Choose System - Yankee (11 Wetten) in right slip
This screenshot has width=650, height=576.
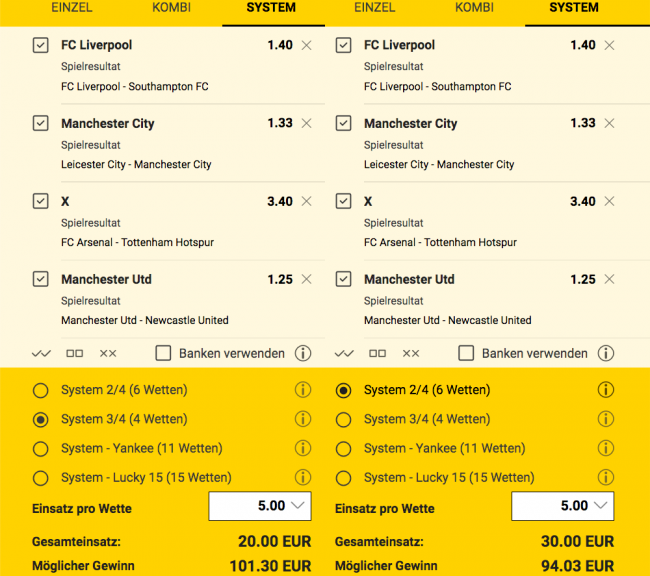pyautogui.click(x=344, y=448)
